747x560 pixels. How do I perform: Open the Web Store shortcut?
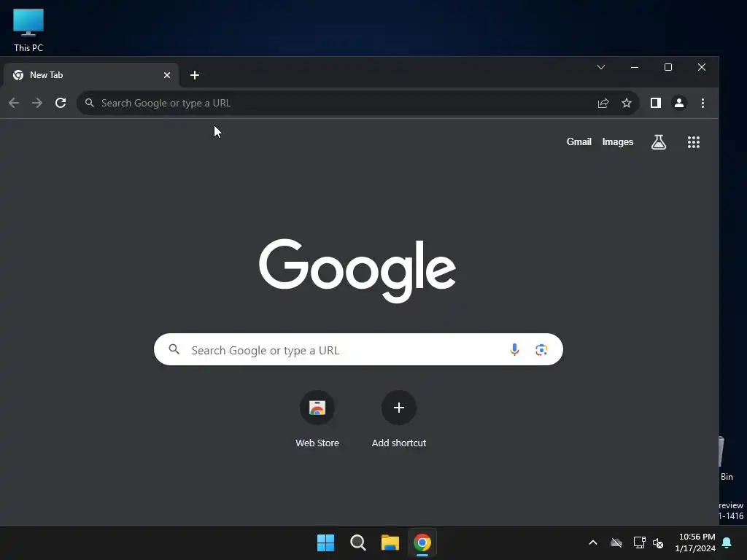317,408
